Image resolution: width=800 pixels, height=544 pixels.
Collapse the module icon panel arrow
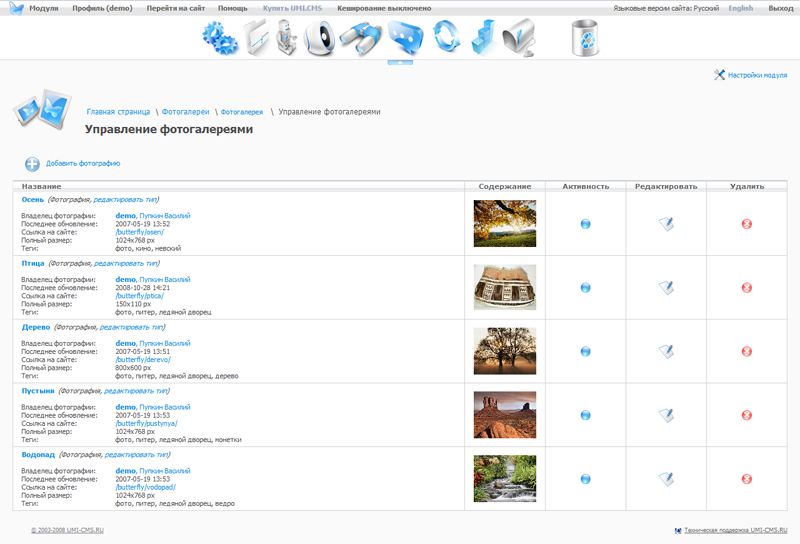tap(400, 62)
